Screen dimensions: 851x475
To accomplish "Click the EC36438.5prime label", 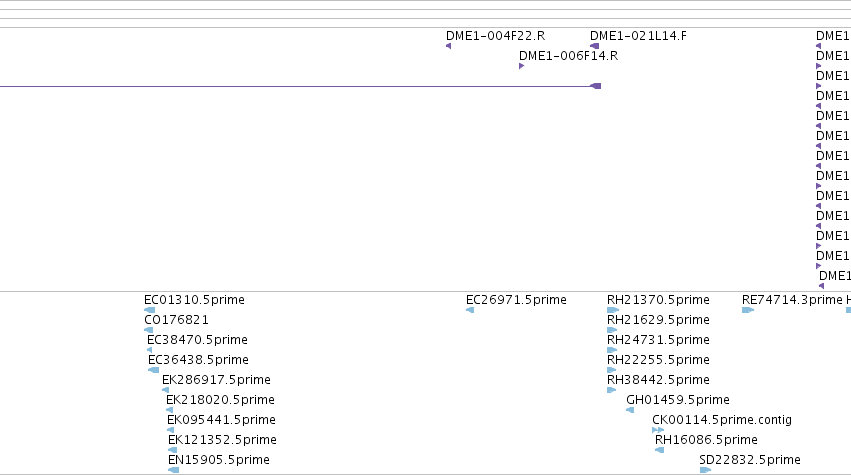I will tap(198, 360).
